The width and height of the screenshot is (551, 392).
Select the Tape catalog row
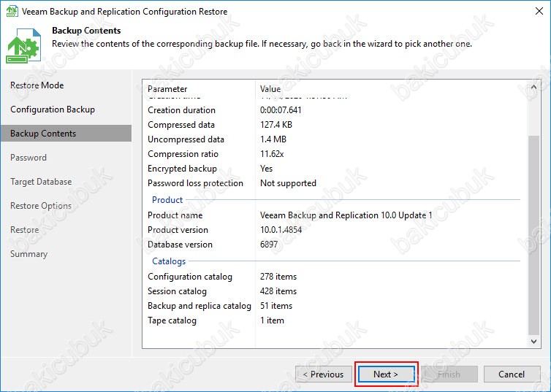pos(334,320)
